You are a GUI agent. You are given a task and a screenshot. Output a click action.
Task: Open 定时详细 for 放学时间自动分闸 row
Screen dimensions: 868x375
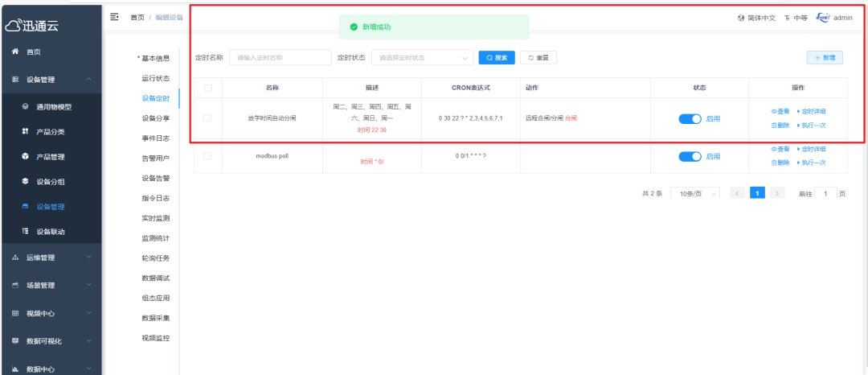pos(811,111)
